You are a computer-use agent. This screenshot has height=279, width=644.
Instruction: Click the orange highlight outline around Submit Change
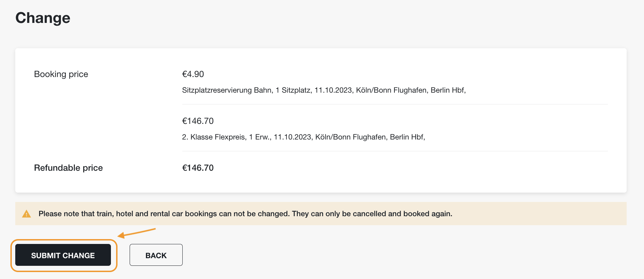(x=64, y=255)
